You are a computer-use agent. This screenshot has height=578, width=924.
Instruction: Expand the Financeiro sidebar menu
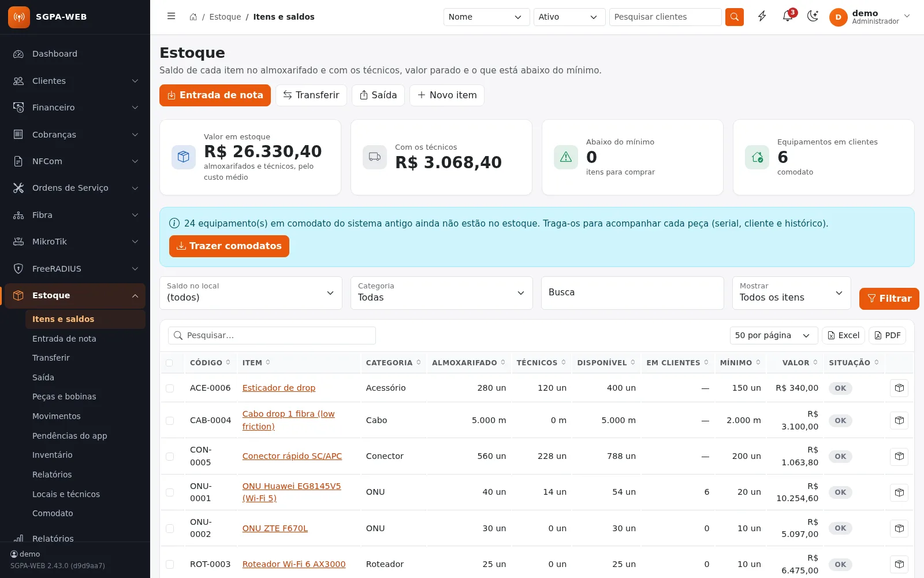pos(75,108)
